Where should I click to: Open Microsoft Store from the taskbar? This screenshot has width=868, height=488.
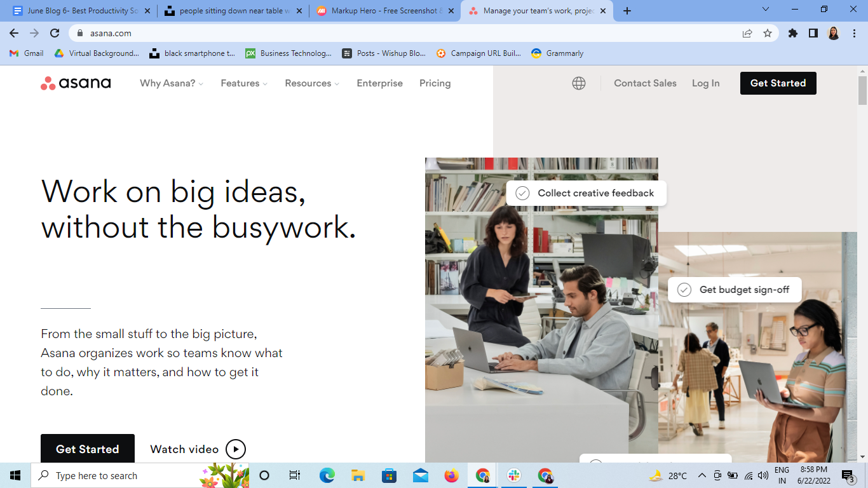[389, 475]
